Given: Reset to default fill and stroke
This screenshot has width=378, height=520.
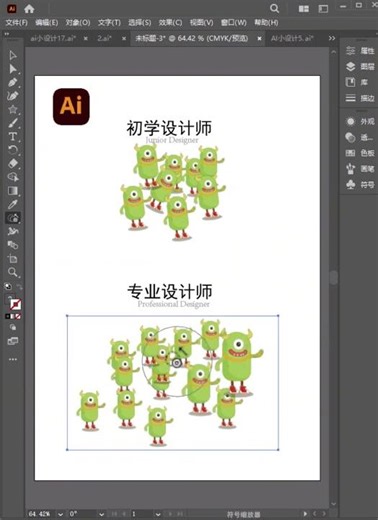Looking at the screenshot, I should coord(8,286).
